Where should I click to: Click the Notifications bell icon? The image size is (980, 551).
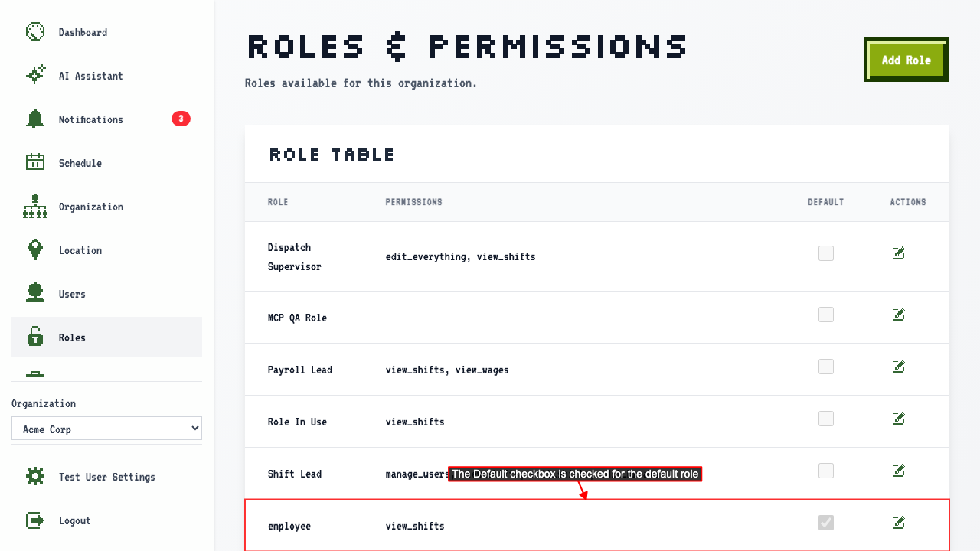click(x=35, y=119)
